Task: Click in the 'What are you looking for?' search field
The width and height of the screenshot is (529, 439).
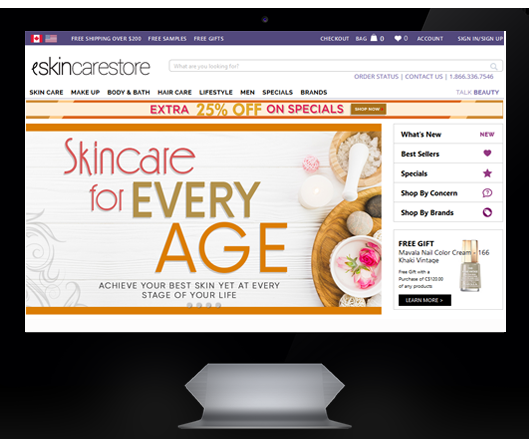Action: pyautogui.click(x=336, y=66)
